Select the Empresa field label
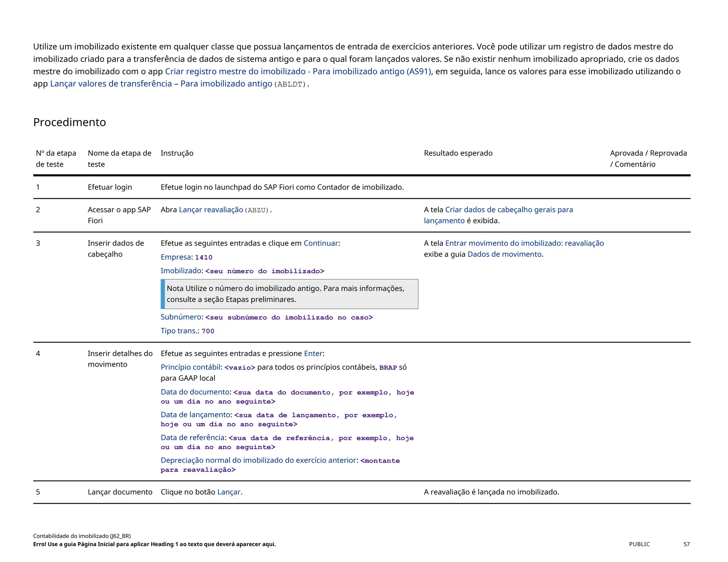Viewport: 728px width, 562px height. (x=176, y=257)
